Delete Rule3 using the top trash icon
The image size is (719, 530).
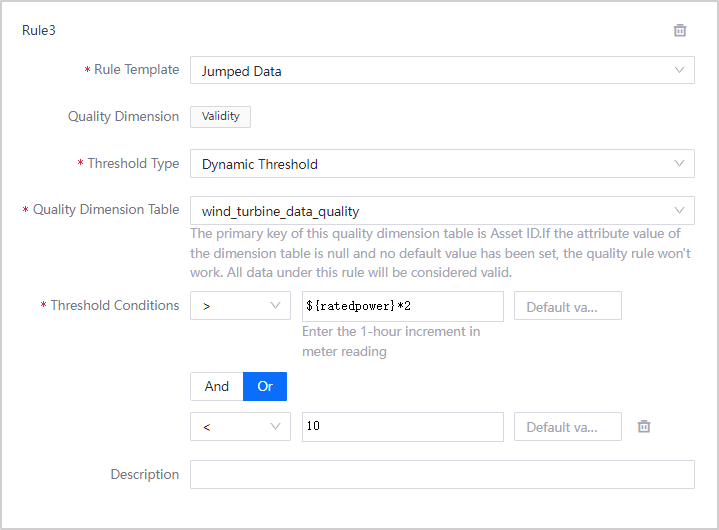[680, 30]
